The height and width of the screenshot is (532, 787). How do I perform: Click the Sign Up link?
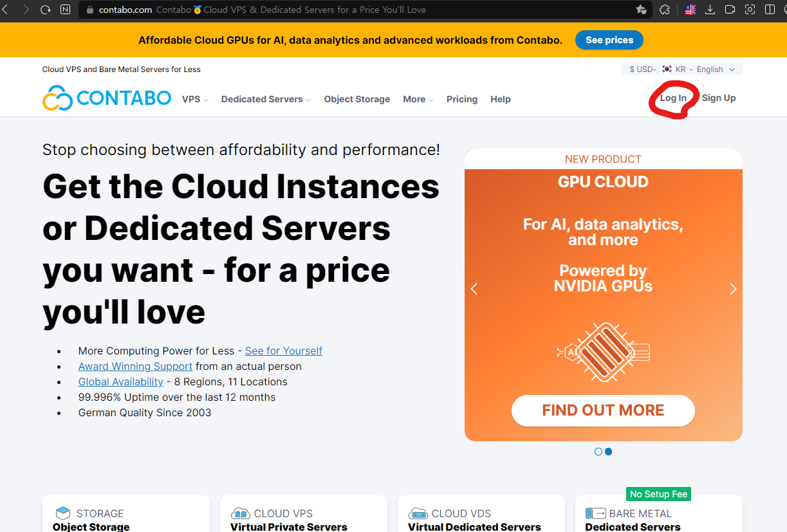point(719,98)
